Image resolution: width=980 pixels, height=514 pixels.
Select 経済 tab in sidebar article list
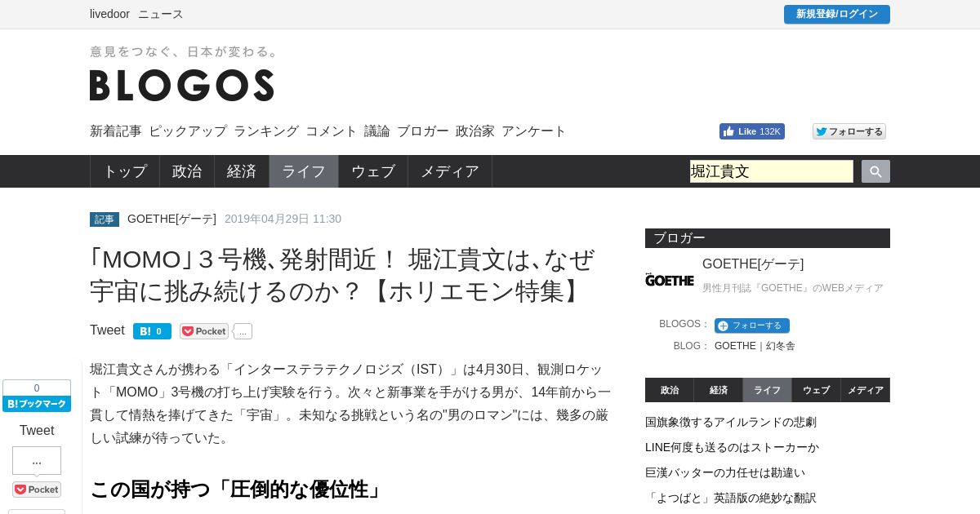click(x=719, y=390)
